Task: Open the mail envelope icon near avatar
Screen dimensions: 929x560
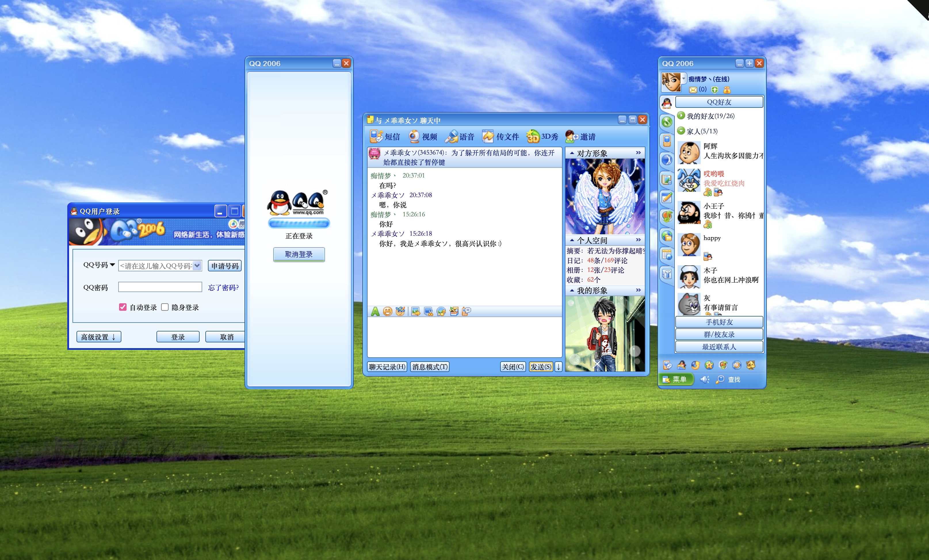Action: tap(693, 89)
